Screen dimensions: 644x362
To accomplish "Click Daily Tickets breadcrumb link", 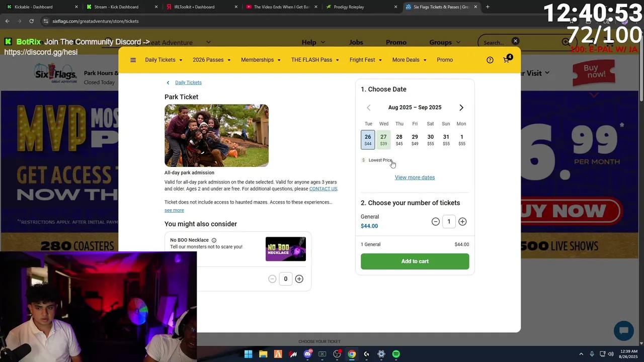I will (188, 82).
